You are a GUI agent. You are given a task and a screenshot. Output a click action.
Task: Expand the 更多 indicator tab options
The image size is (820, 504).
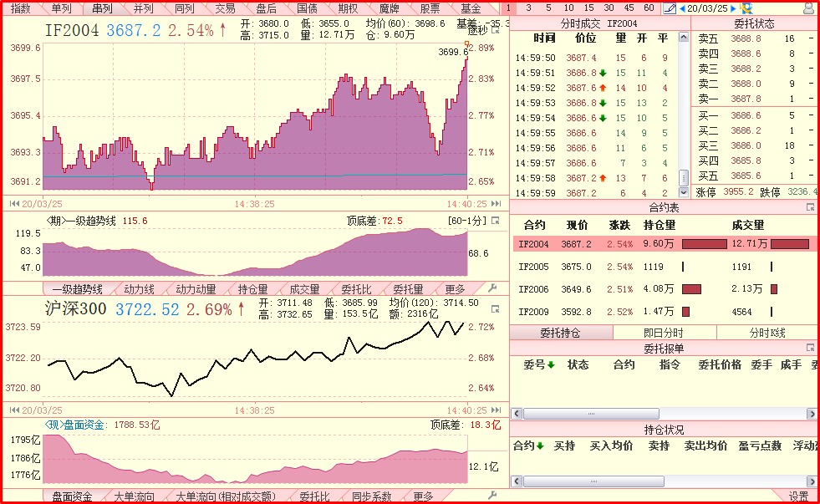(456, 289)
